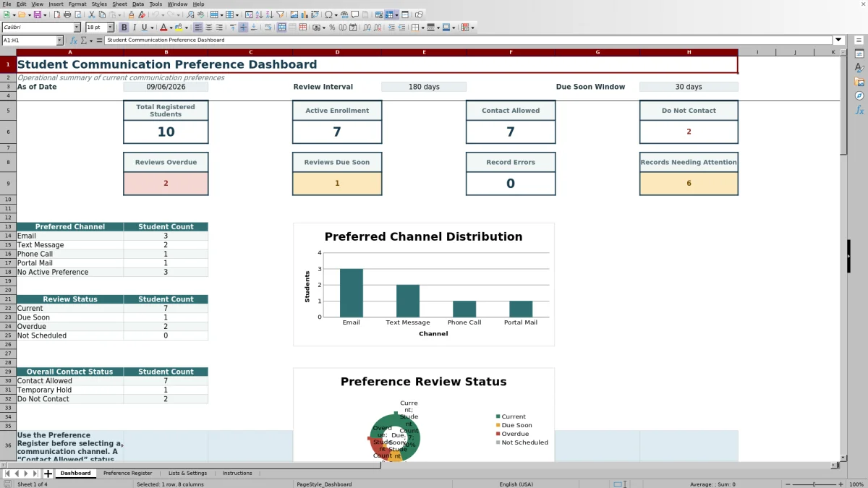Click the Wrap Text icon
Image resolution: width=868 pixels, height=488 pixels.
click(268, 27)
